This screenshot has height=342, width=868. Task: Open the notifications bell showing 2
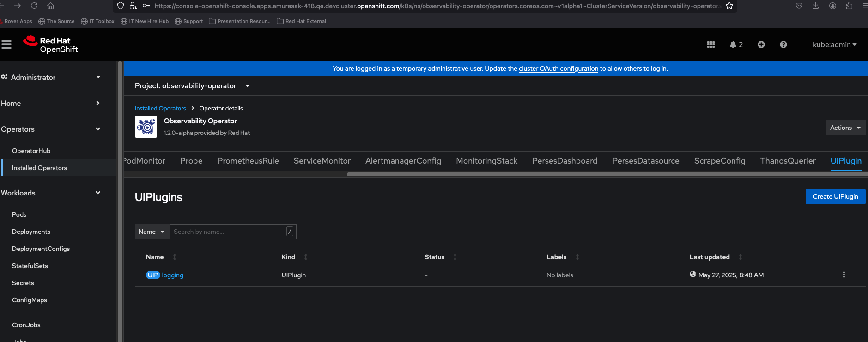point(736,44)
